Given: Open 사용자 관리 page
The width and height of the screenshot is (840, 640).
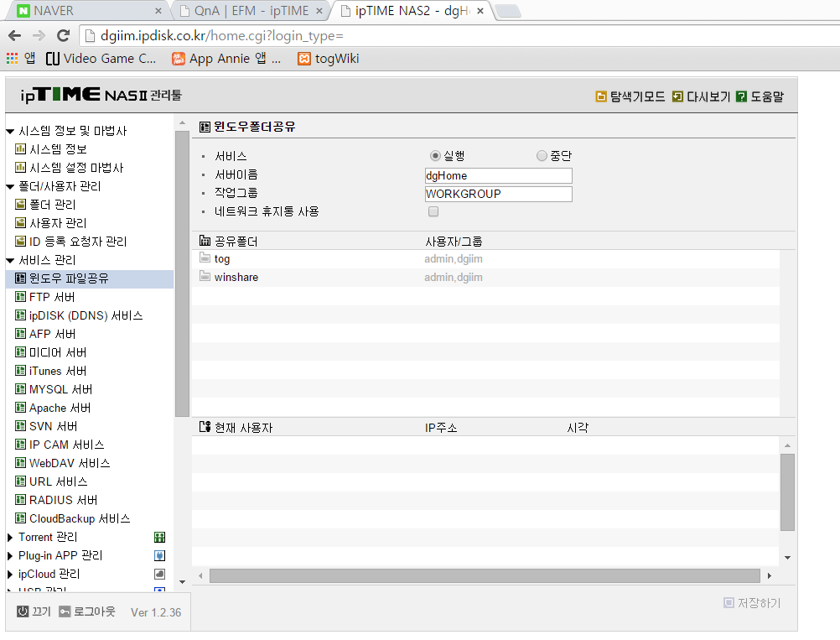Looking at the screenshot, I should 58,223.
